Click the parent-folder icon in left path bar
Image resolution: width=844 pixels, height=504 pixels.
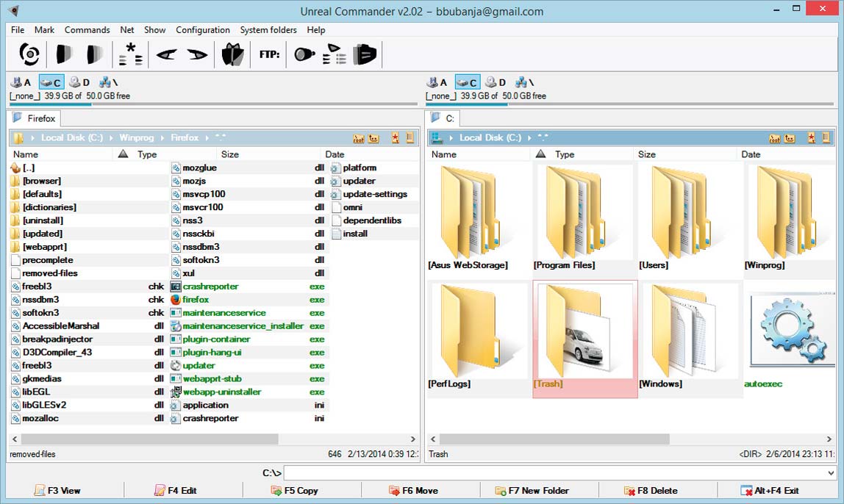(373, 138)
